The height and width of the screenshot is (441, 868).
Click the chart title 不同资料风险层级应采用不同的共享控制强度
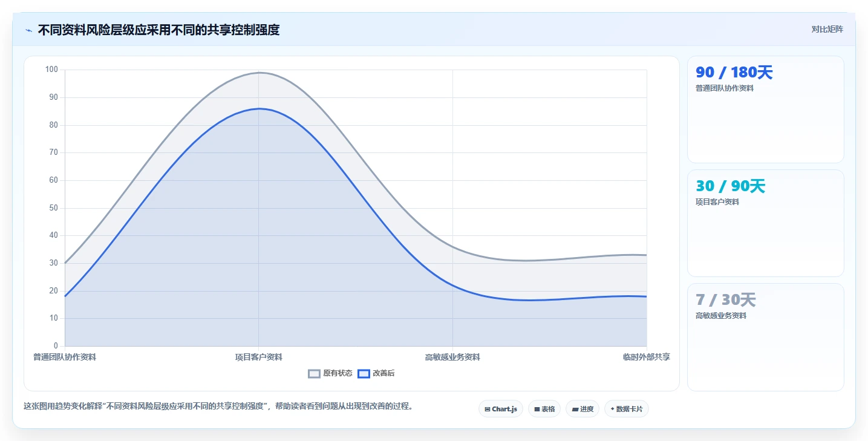[158, 30]
